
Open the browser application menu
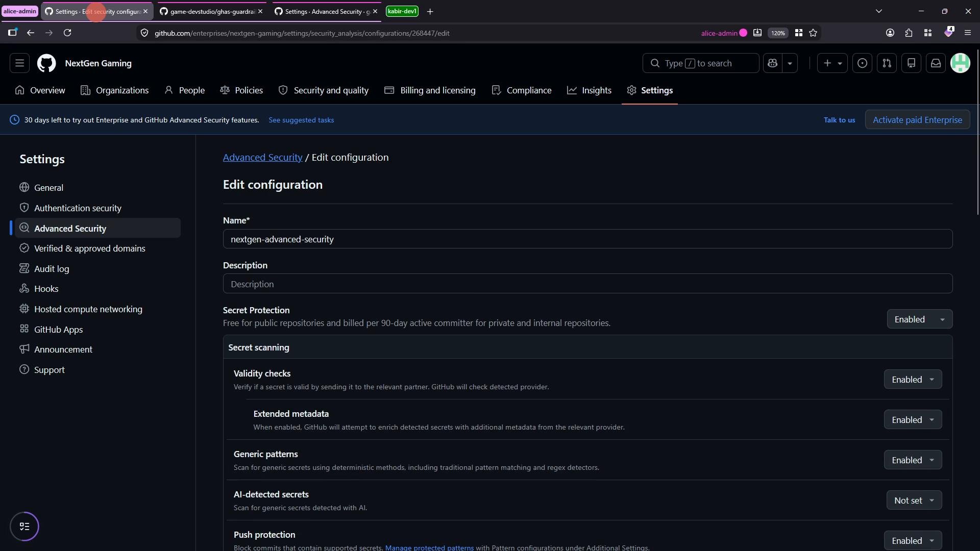click(968, 33)
